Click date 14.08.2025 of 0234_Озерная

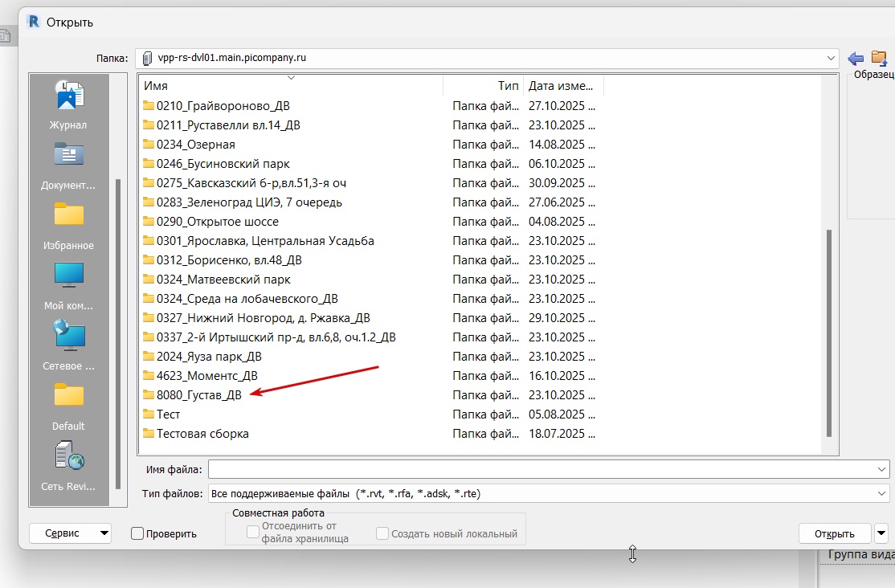pyautogui.click(x=562, y=144)
